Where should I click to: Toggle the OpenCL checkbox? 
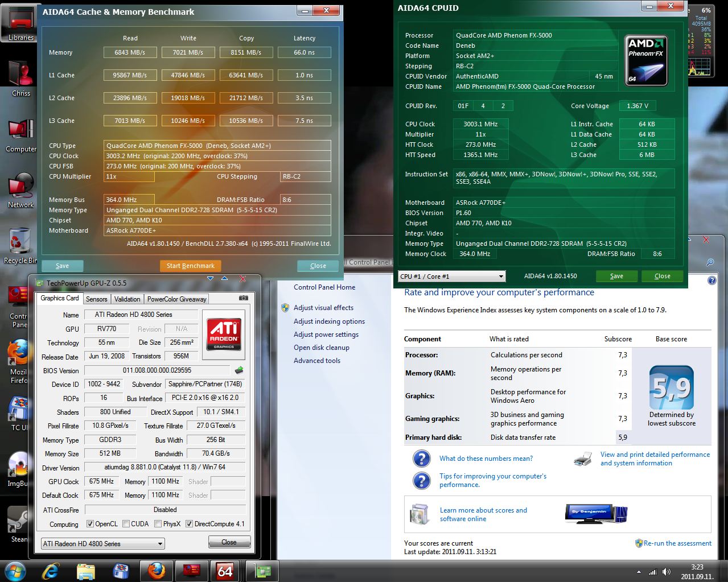point(90,524)
